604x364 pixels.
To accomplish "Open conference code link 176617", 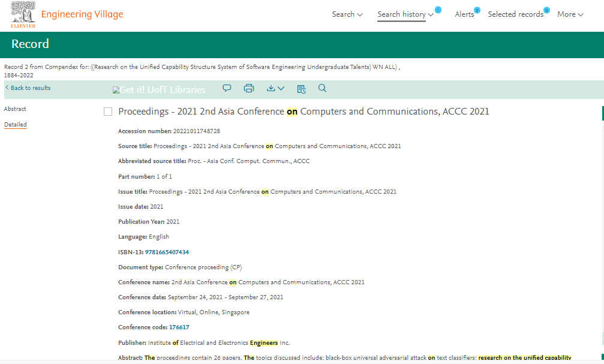I will pos(179,327).
